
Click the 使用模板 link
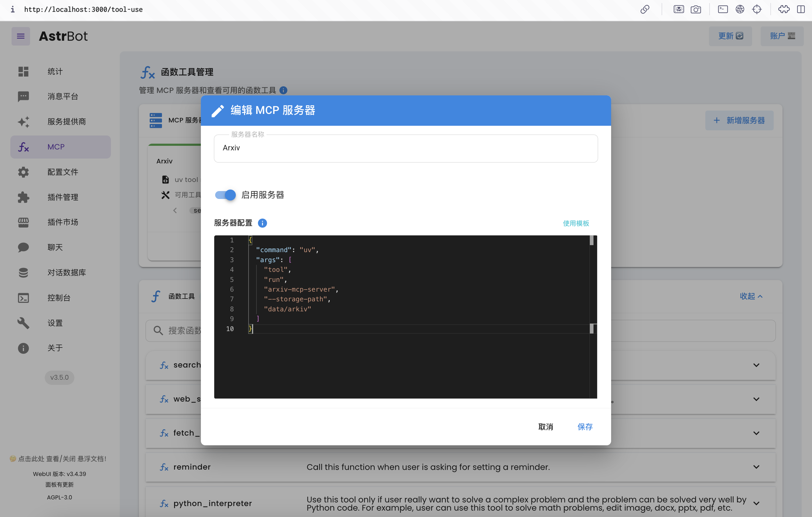click(x=576, y=223)
